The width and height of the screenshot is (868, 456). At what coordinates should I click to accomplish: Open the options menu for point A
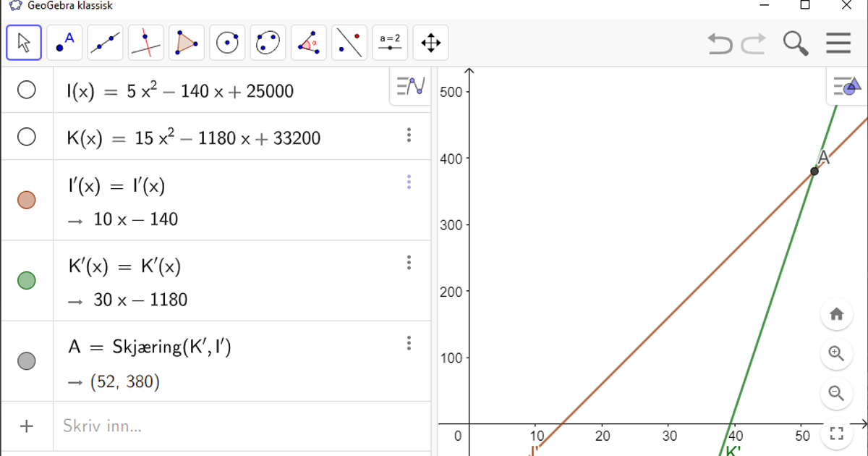tap(409, 342)
